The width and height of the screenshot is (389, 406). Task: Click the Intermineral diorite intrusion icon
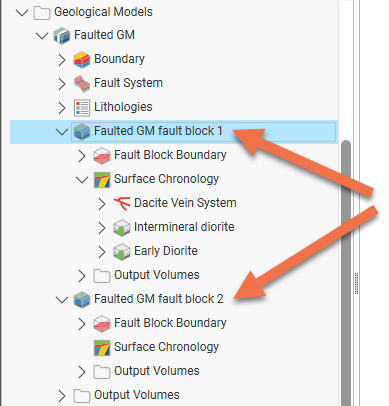point(122,227)
